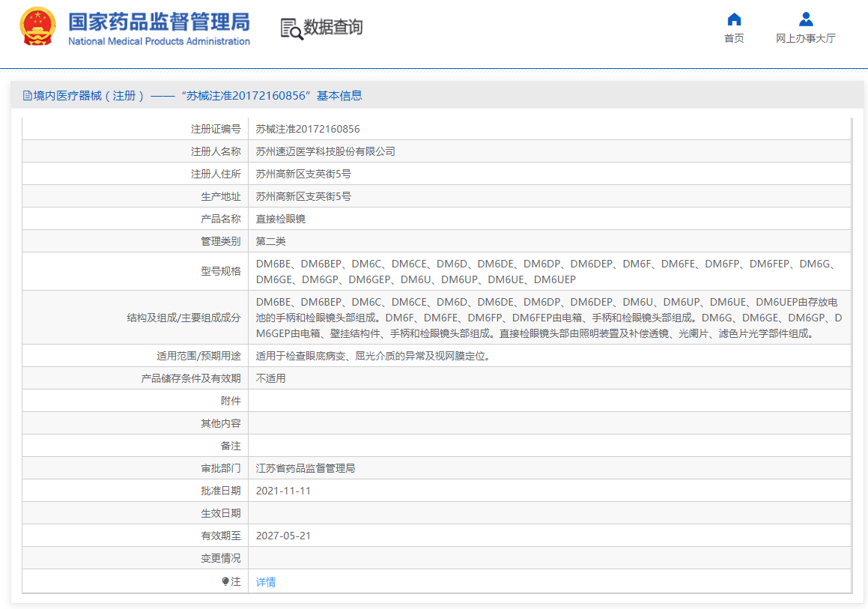Image resolution: width=868 pixels, height=609 pixels.
Task: Click the 数据查询 heading text
Action: pos(333,28)
